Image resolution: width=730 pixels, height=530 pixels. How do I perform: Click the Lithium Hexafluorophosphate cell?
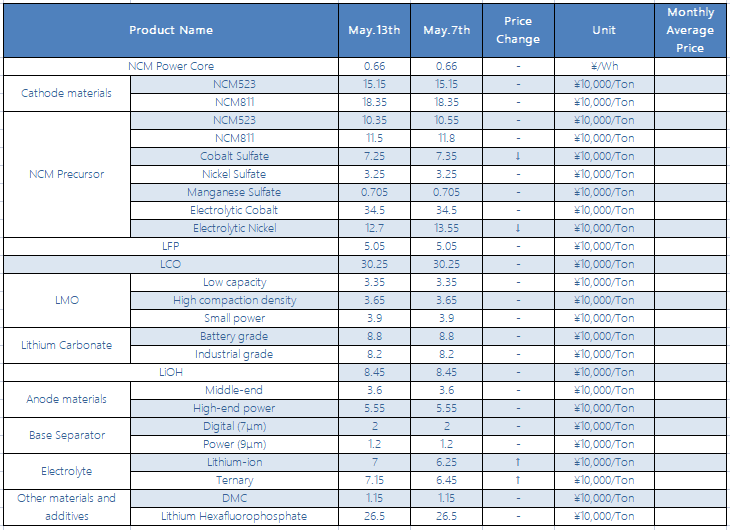point(234,516)
